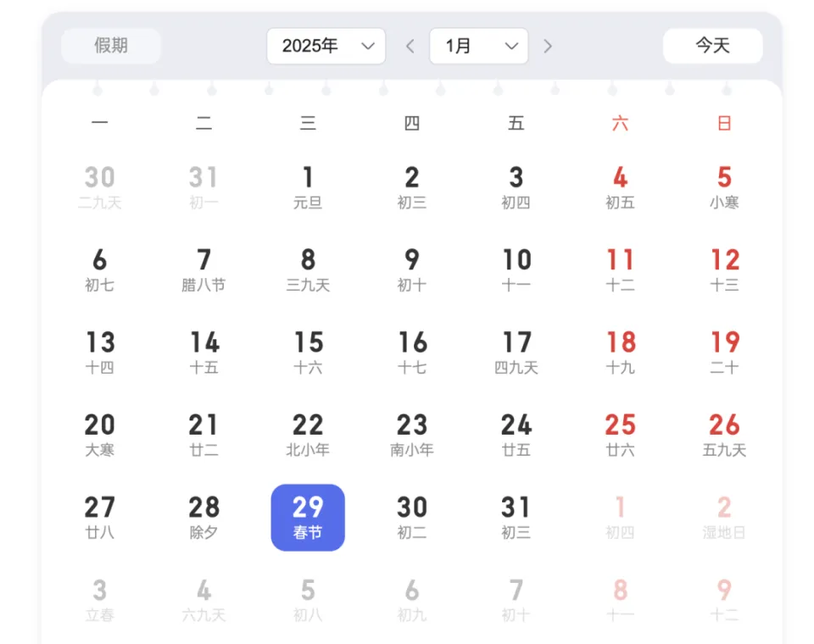Select January 29 春节 date
The image size is (814, 644).
click(308, 517)
